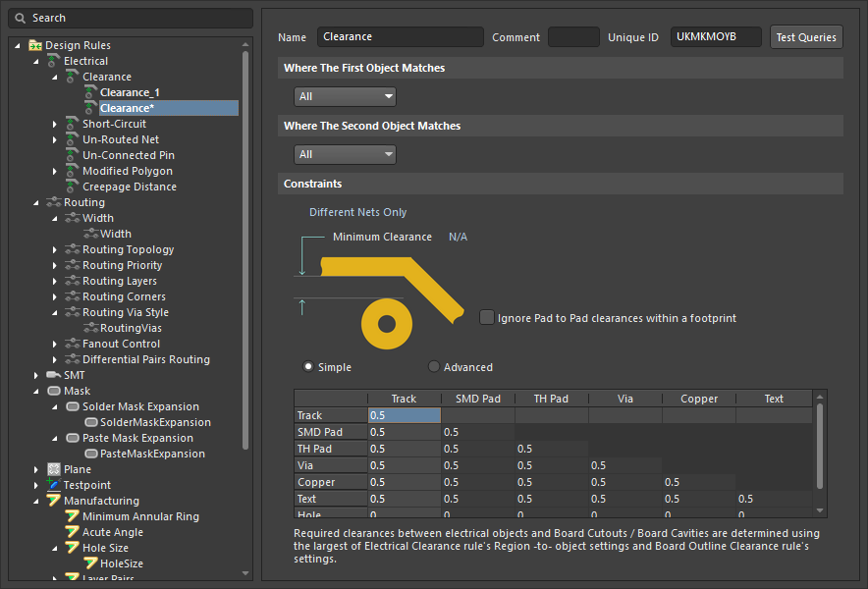Screen dimensions: 868x589
Task: Click the Routing Priority icon
Action: click(73, 265)
